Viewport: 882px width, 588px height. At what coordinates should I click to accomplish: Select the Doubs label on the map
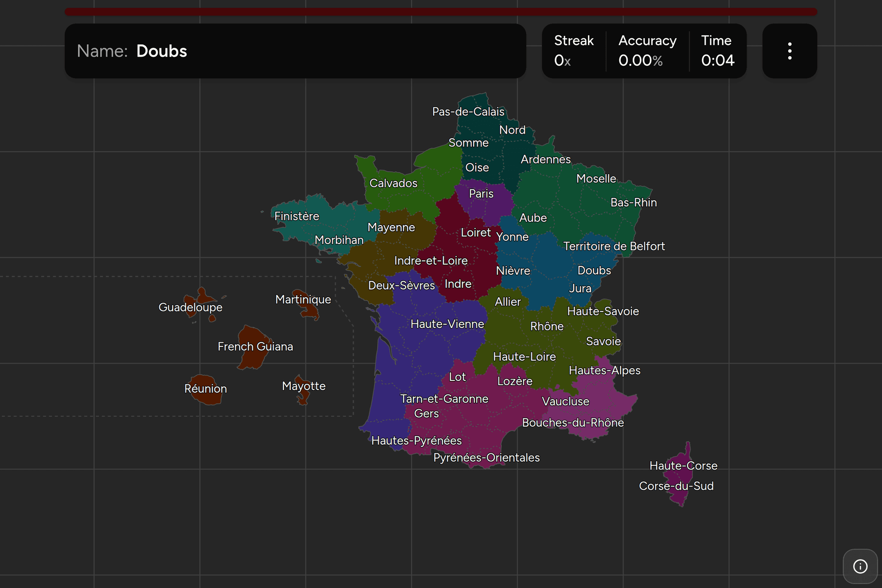[594, 271]
